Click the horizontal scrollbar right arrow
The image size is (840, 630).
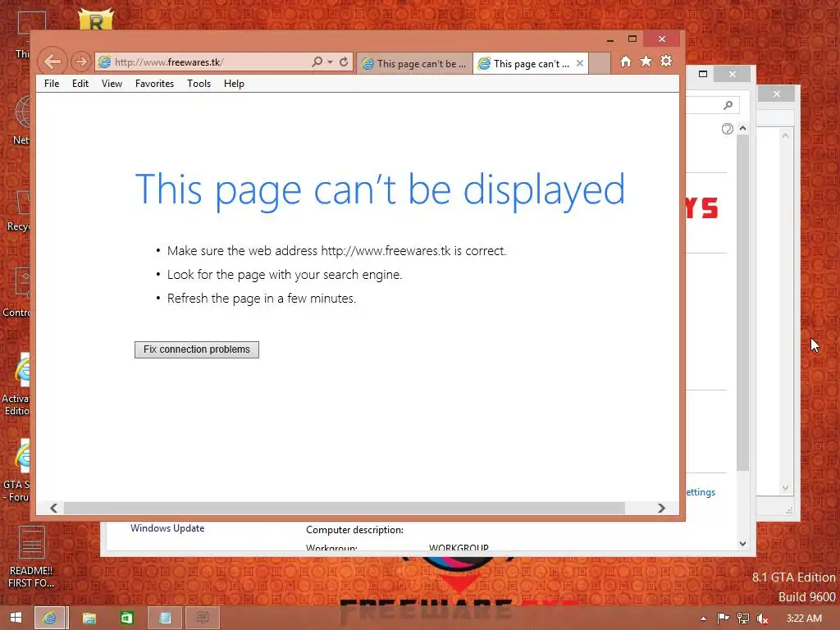click(661, 508)
